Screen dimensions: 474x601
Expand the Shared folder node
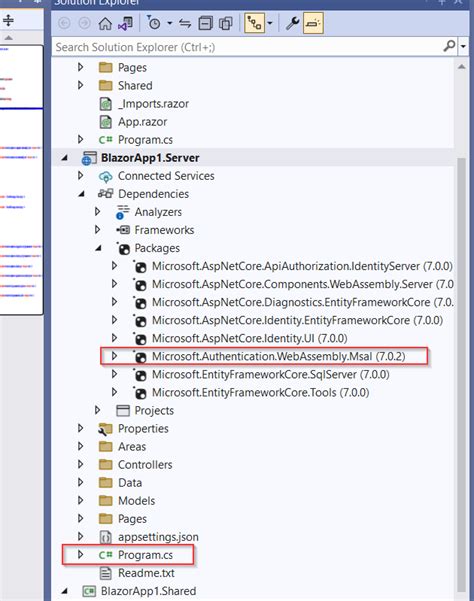pyautogui.click(x=80, y=85)
